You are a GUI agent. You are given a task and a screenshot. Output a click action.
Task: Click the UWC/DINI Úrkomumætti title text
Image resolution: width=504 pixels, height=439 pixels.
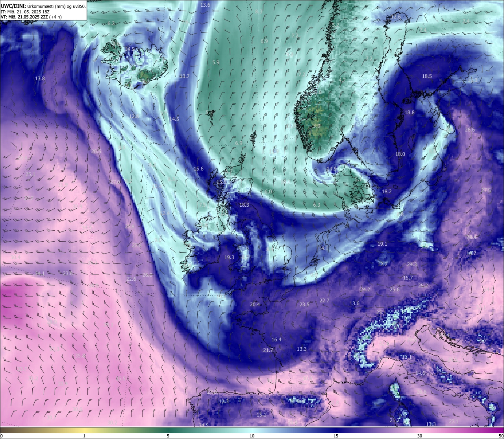(x=43, y=6)
